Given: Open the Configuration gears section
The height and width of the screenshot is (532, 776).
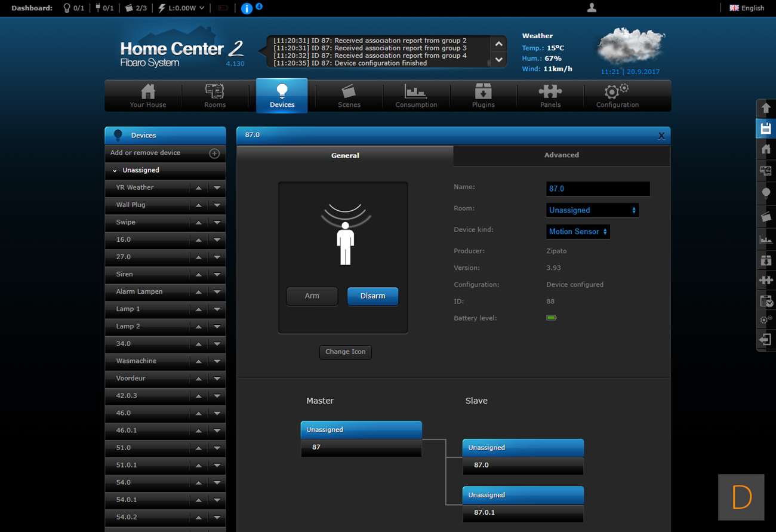Looking at the screenshot, I should [617, 96].
